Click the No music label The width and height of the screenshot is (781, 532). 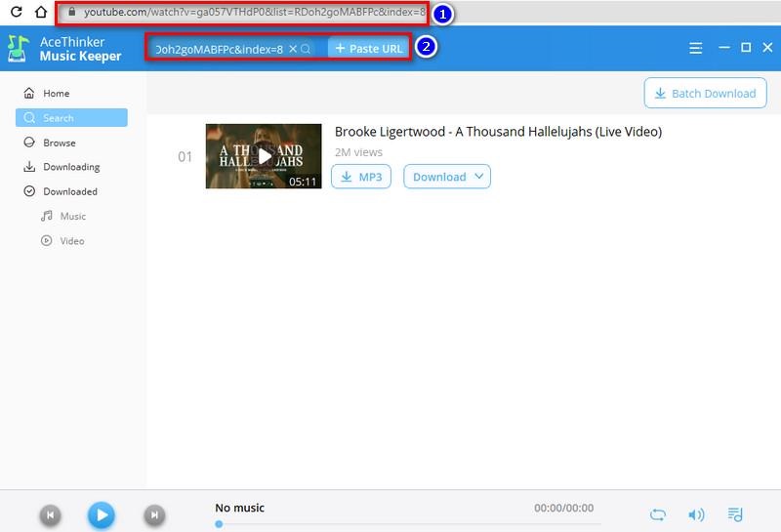(x=239, y=508)
